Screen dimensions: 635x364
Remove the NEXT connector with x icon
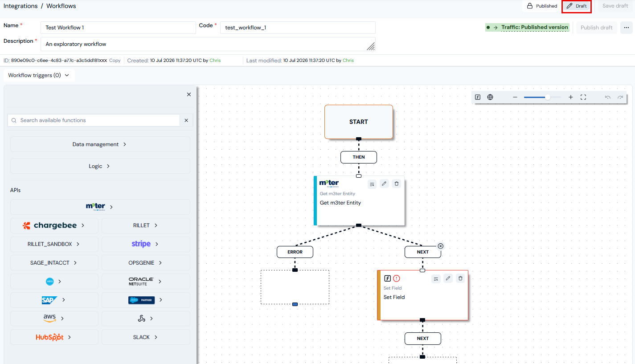coord(441,246)
